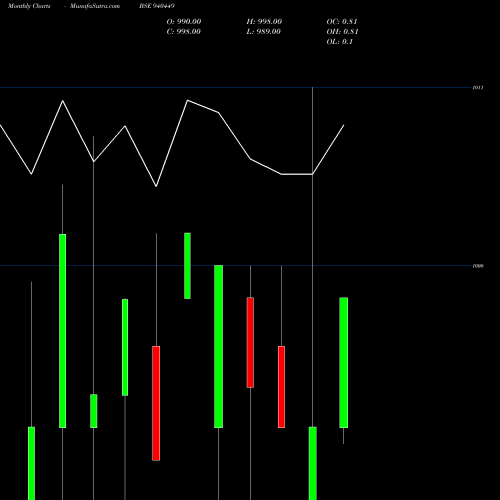Image resolution: width=500 pixels, height=500 pixels.
Task: Click the '1000' price axis label
Action: click(478, 266)
